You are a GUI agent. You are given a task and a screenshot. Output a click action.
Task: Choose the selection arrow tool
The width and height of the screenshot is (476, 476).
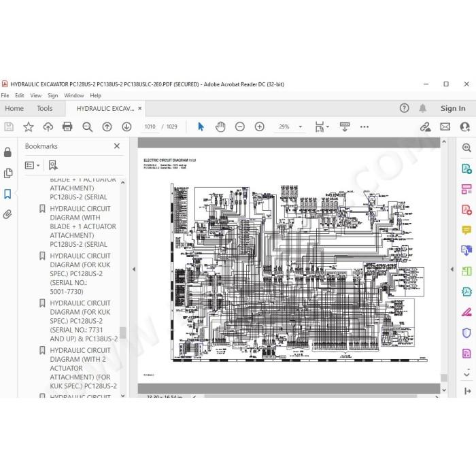coord(201,126)
